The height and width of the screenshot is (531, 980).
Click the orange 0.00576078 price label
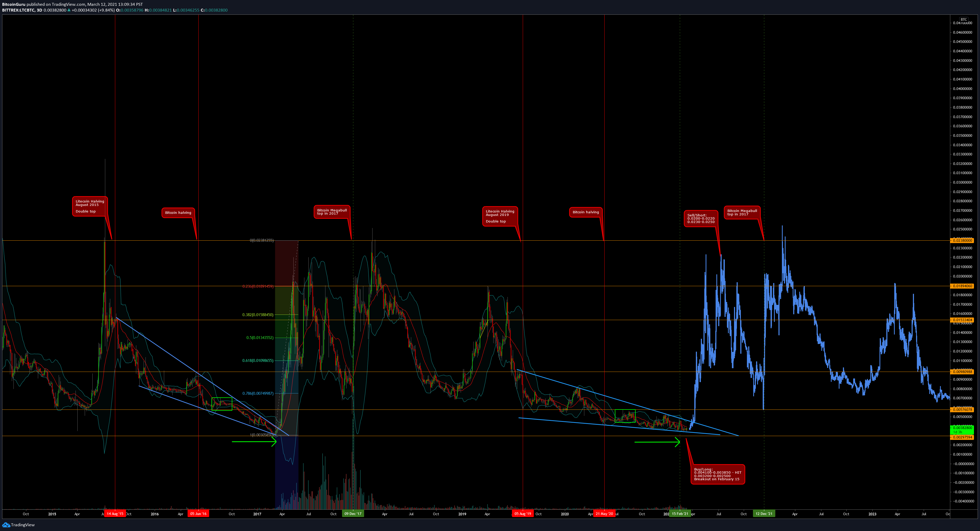point(962,410)
